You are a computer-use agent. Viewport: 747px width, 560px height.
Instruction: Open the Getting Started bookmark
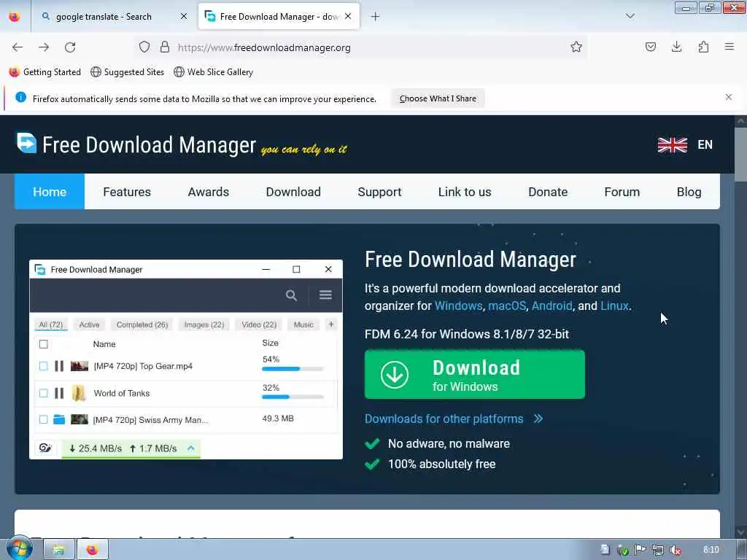[45, 72]
